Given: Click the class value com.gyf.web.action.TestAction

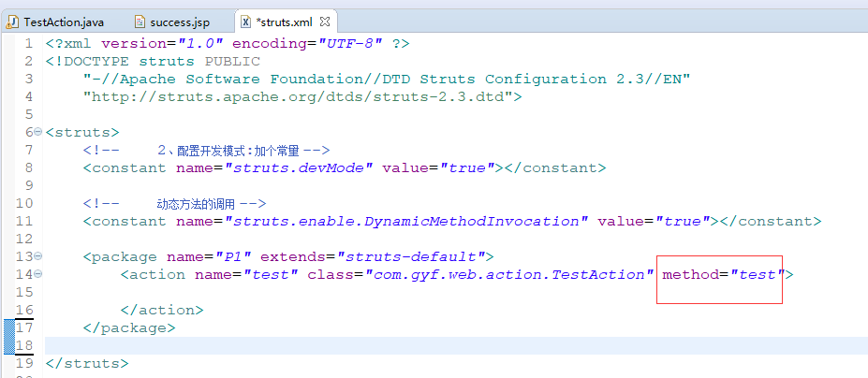Looking at the screenshot, I should point(509,274).
